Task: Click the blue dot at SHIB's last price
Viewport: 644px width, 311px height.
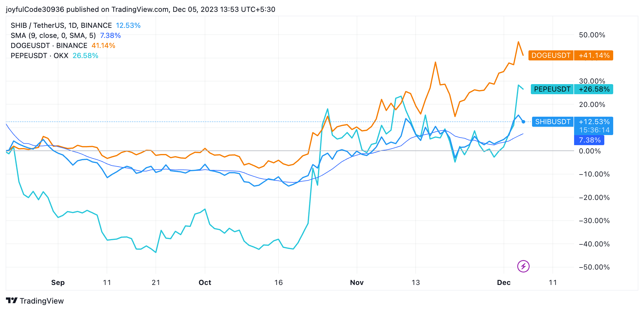Action: [523, 122]
